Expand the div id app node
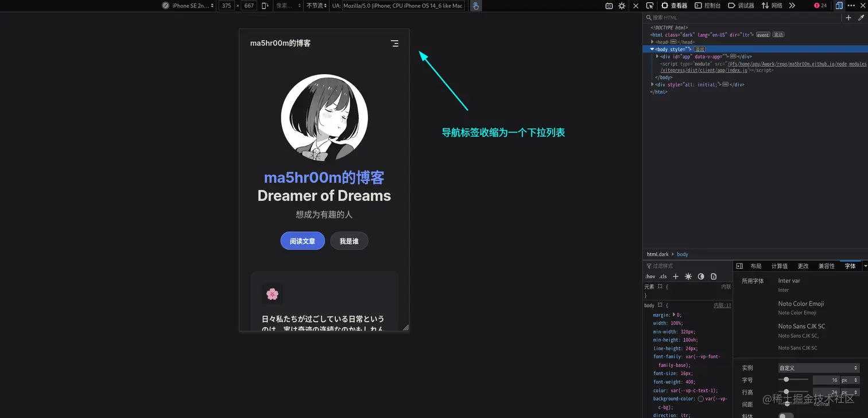868x418 pixels. [x=657, y=56]
